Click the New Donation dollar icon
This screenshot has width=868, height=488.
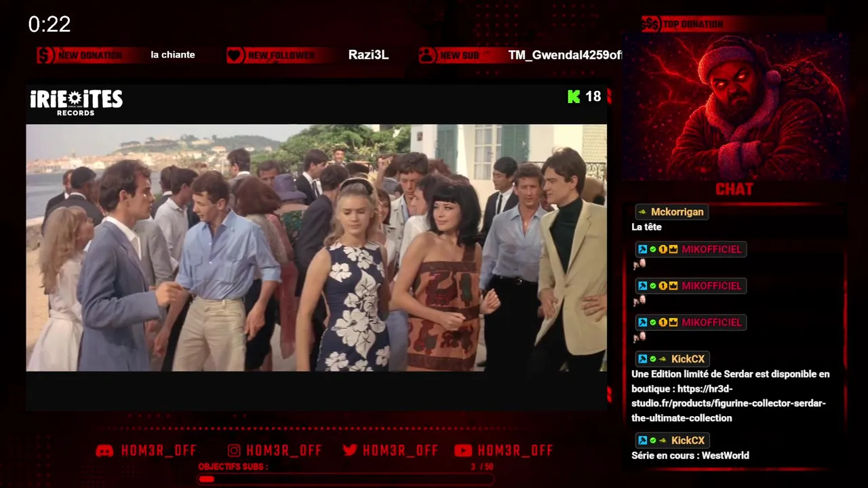coord(45,55)
